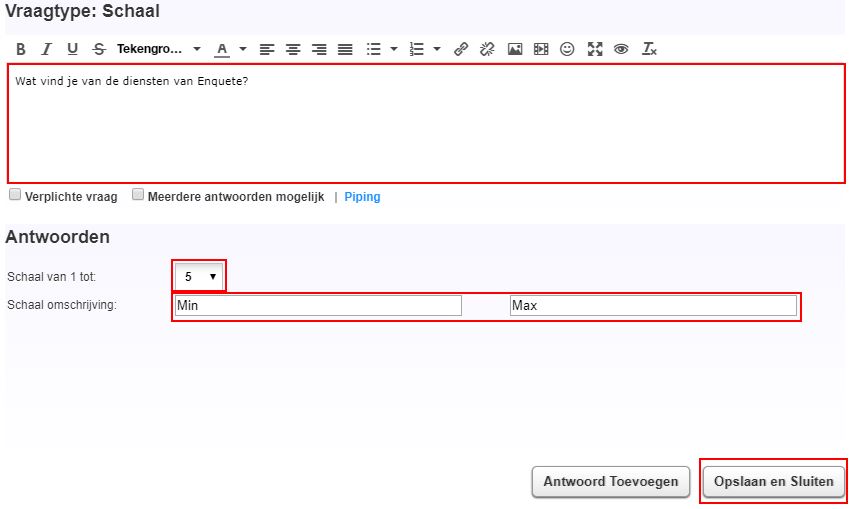Viewport: 852px width, 509px height.
Task: Click the Piping link
Action: click(x=362, y=197)
